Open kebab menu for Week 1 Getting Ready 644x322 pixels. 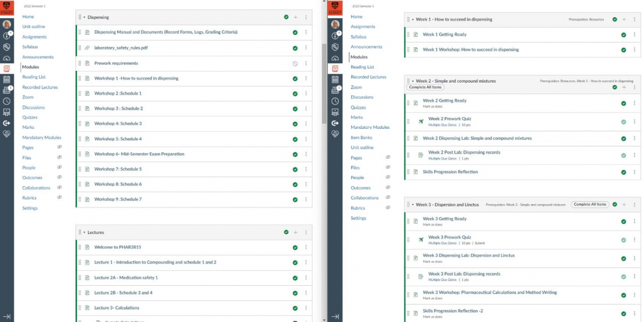pos(634,35)
